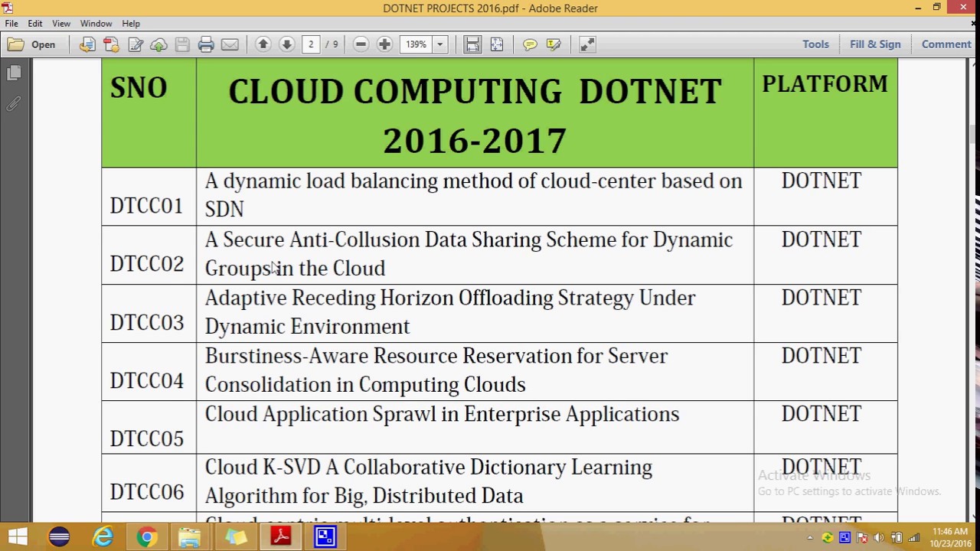Viewport: 980px width, 551px height.
Task: Click the create PDF online icon
Action: tap(111, 44)
